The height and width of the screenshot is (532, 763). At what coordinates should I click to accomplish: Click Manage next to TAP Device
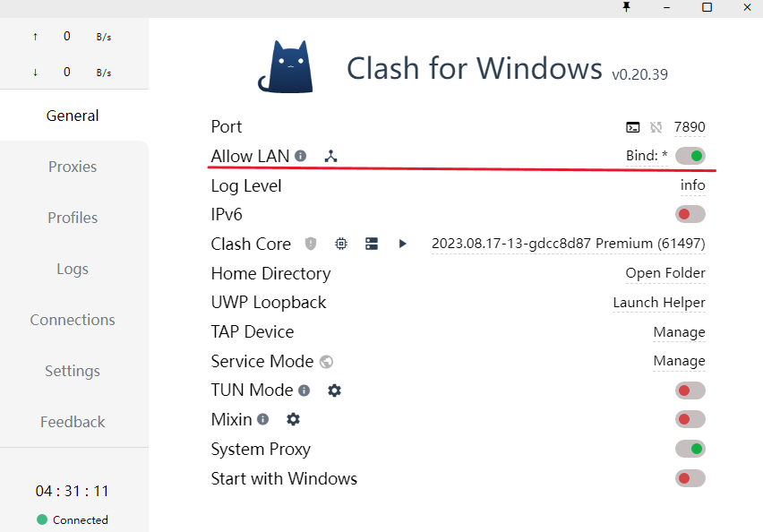tap(680, 332)
